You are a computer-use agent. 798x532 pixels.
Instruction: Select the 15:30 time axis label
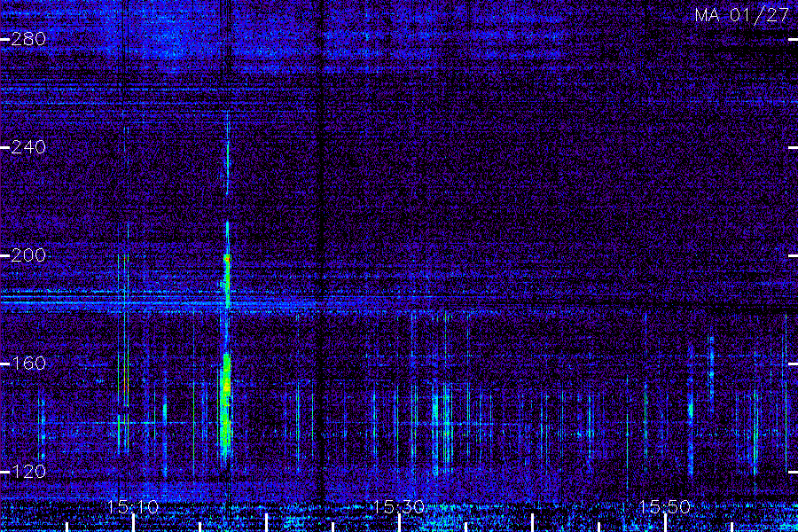tap(399, 507)
